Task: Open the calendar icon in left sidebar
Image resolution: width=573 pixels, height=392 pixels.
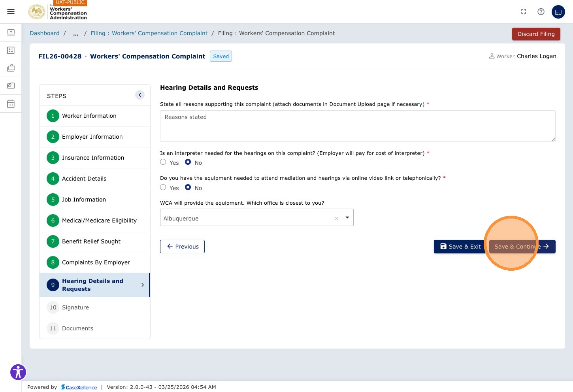Action: pyautogui.click(x=11, y=104)
